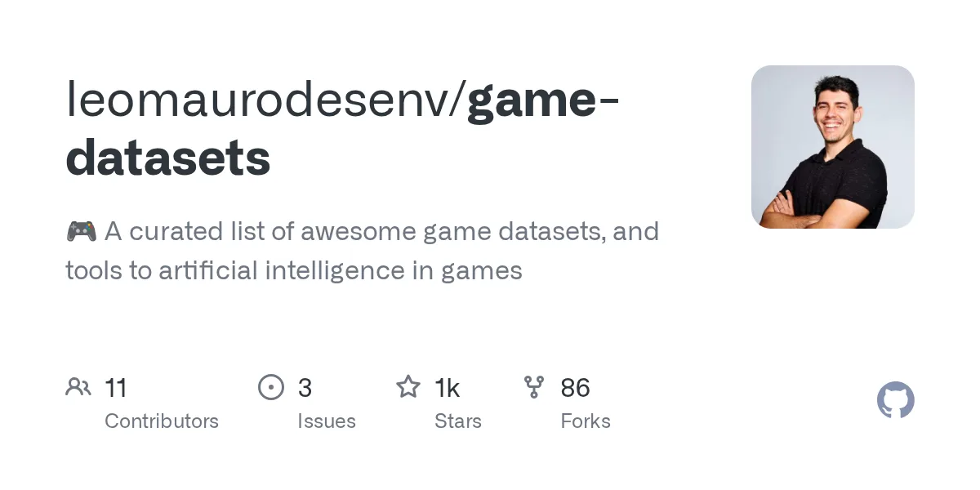Image resolution: width=980 pixels, height=490 pixels.
Task: Open the 3 issues count
Action: click(305, 388)
